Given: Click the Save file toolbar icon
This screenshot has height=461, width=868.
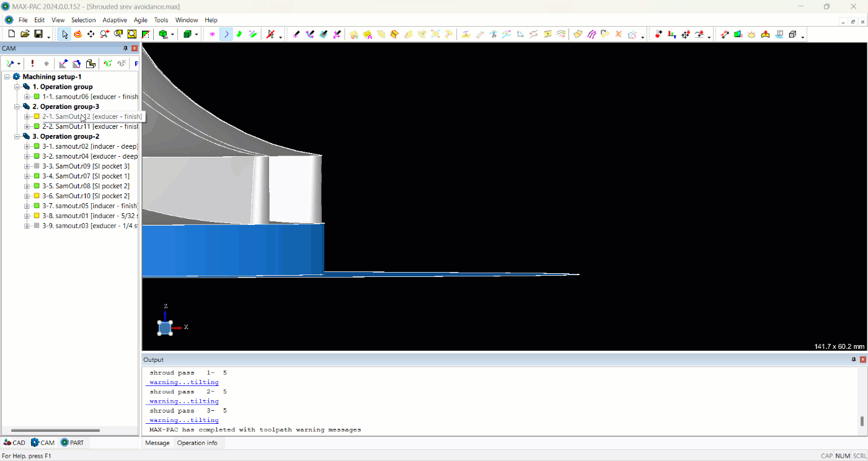Looking at the screenshot, I should tap(38, 34).
